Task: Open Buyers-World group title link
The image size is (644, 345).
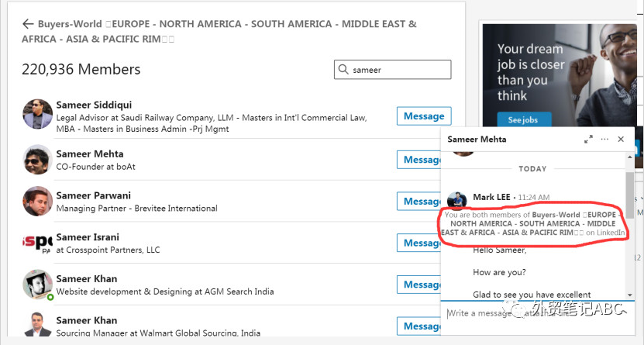Action: (219, 31)
